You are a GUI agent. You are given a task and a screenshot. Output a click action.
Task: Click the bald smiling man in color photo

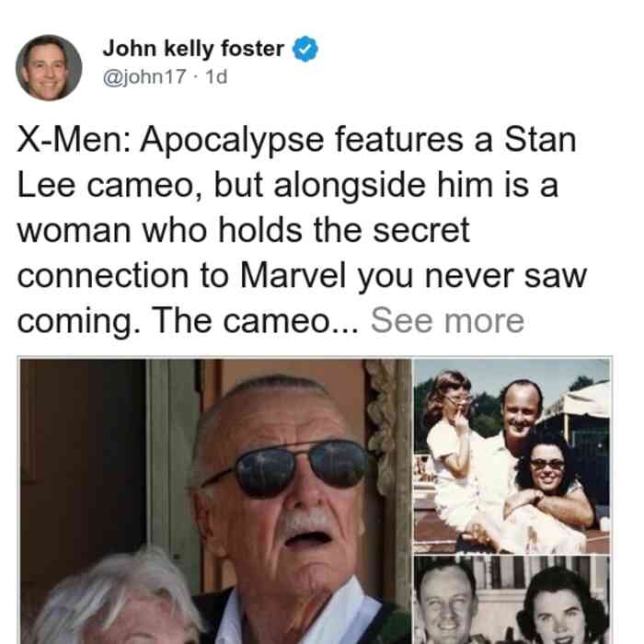click(x=520, y=407)
